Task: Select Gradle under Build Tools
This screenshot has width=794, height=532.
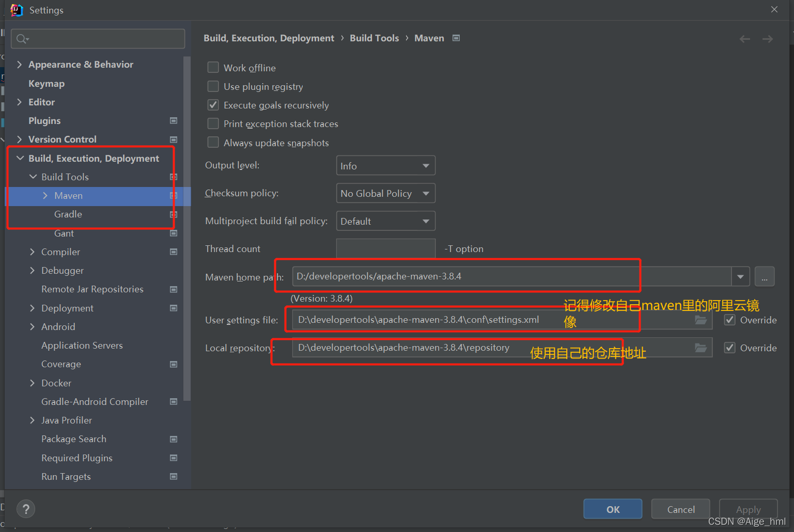Action: pos(68,214)
